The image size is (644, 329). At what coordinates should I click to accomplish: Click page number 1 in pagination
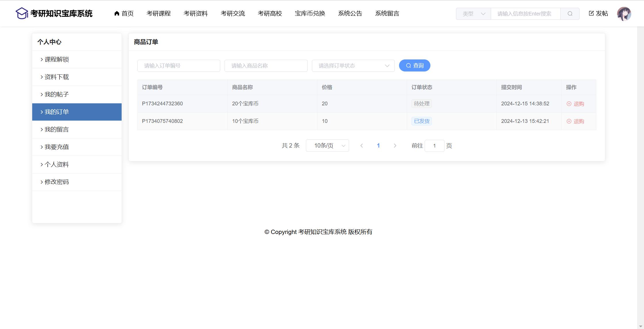378,146
